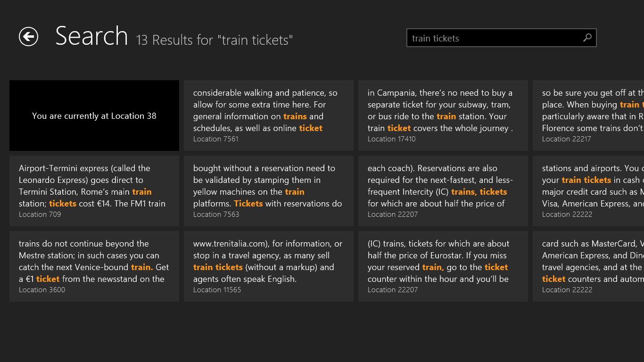Screen dimensions: 644x362
Task: Click the back arrow to exit search
Action: [x=28, y=36]
